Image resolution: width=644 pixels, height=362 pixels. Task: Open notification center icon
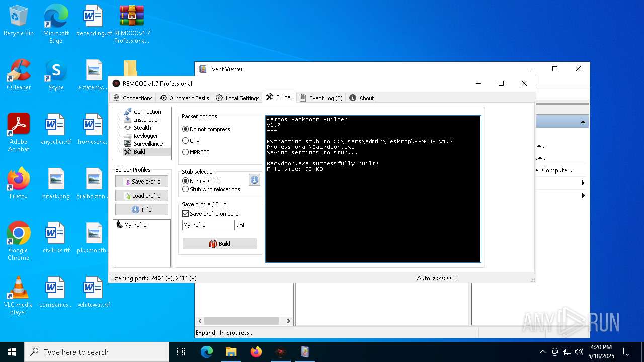point(627,352)
